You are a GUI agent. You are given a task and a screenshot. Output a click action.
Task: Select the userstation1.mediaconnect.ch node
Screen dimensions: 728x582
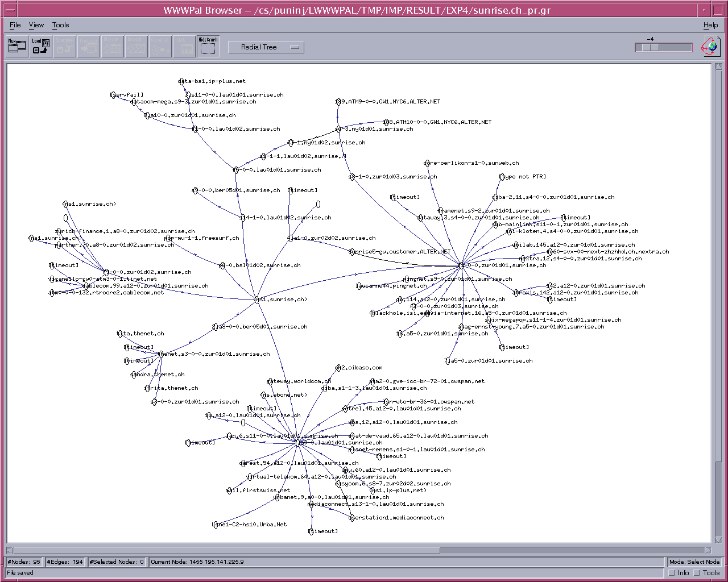tap(353, 518)
